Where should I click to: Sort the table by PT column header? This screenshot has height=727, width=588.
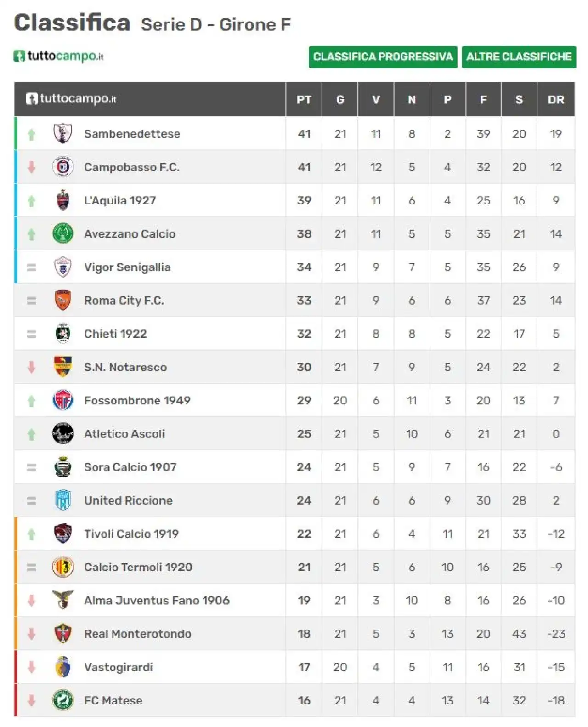pos(304,99)
